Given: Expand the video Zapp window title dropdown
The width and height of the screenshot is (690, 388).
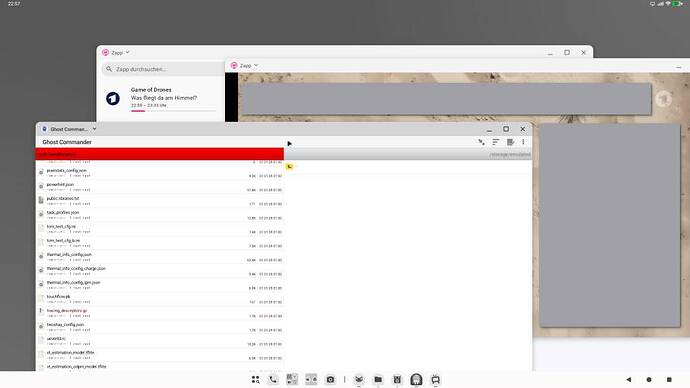Looking at the screenshot, I should pyautogui.click(x=256, y=66).
